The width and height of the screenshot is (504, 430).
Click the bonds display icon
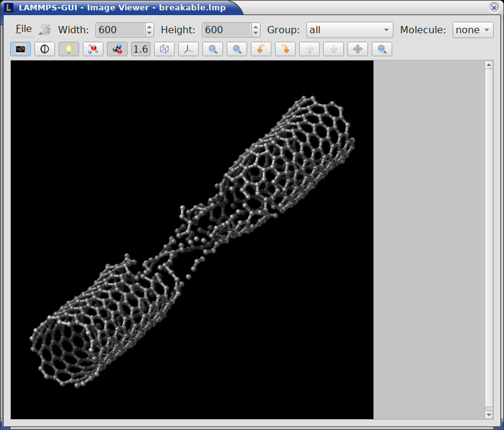pos(117,49)
